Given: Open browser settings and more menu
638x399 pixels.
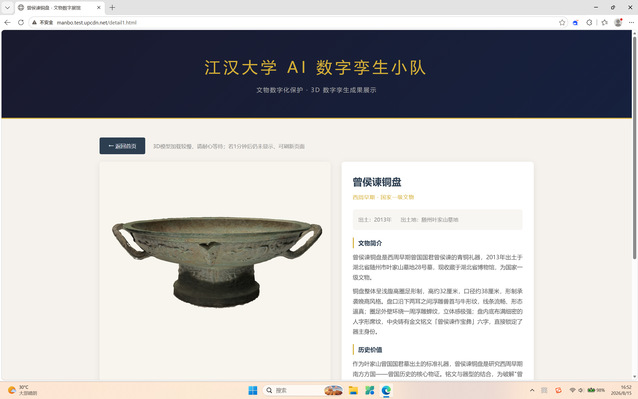Looking at the screenshot, I should 631,22.
